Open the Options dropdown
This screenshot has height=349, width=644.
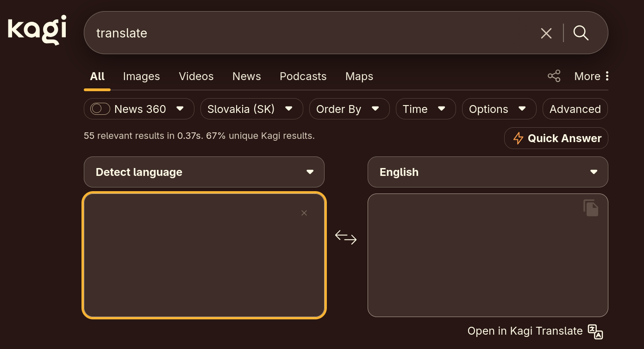[499, 109]
